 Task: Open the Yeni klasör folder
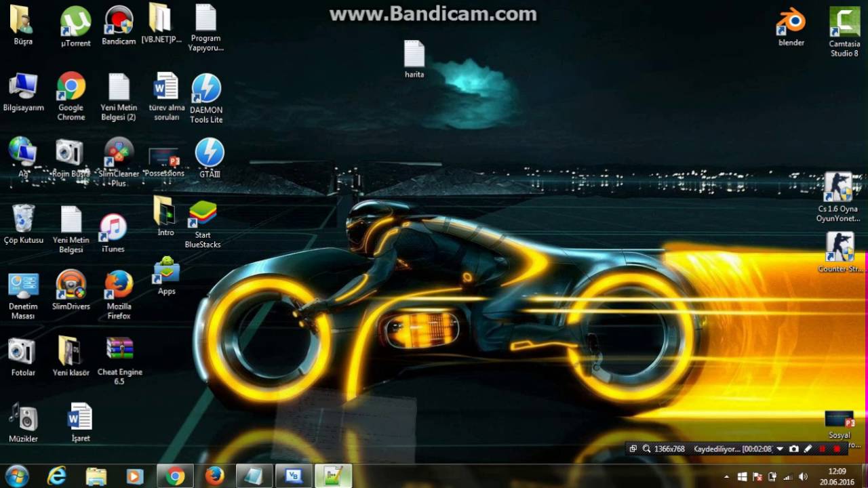pos(71,356)
